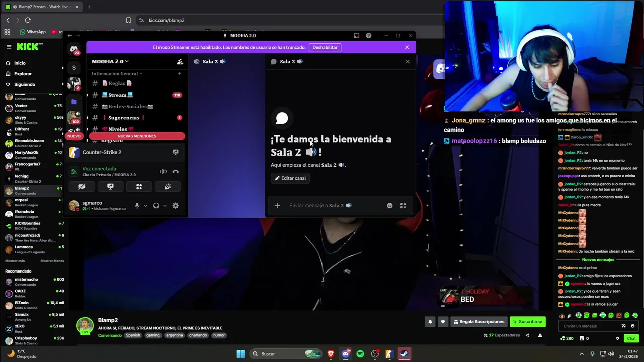
Task: Expand microphone input options arrow
Action: [x=145, y=206]
